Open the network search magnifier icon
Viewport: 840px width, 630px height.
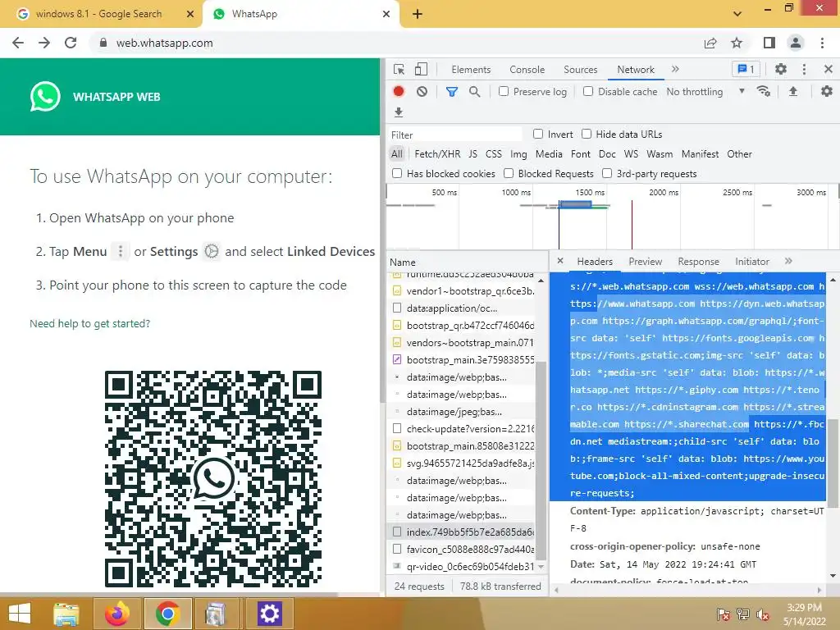pyautogui.click(x=474, y=92)
